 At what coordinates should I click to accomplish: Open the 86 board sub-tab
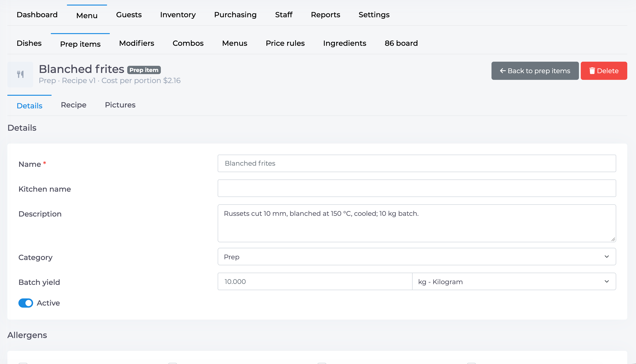(401, 43)
